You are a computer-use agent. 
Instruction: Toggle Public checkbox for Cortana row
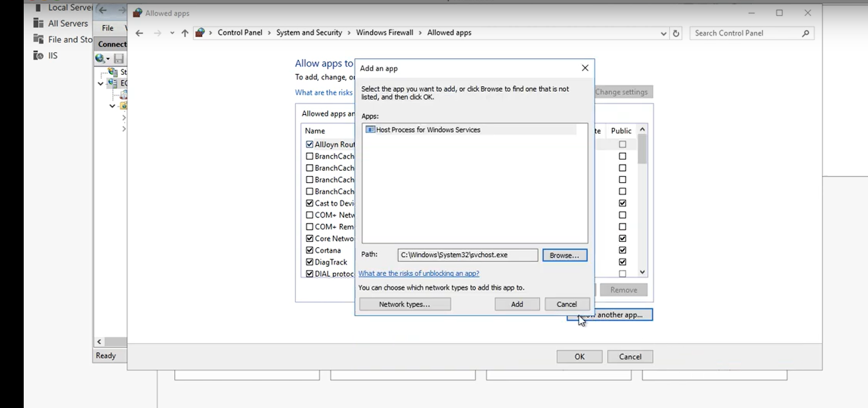(623, 250)
